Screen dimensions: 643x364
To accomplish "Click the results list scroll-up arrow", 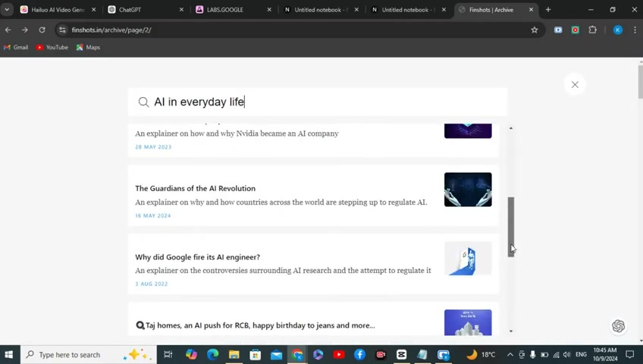I will coord(511,128).
